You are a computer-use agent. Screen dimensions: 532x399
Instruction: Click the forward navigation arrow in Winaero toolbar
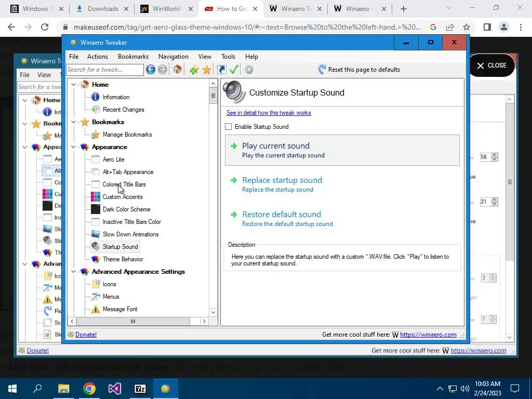[163, 70]
